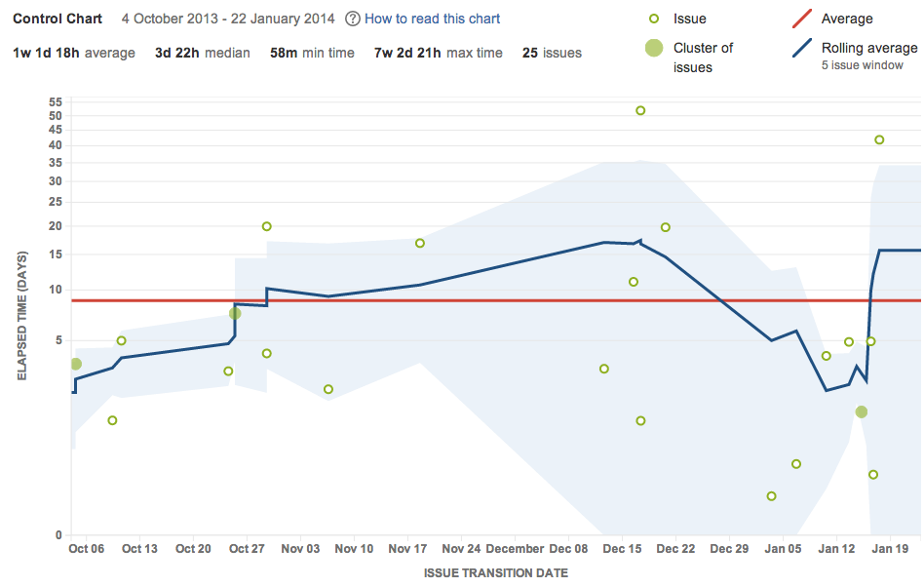The width and height of the screenshot is (924, 587).
Task: Select the issue dot at 20 days near Dec 22
Action: 666,227
